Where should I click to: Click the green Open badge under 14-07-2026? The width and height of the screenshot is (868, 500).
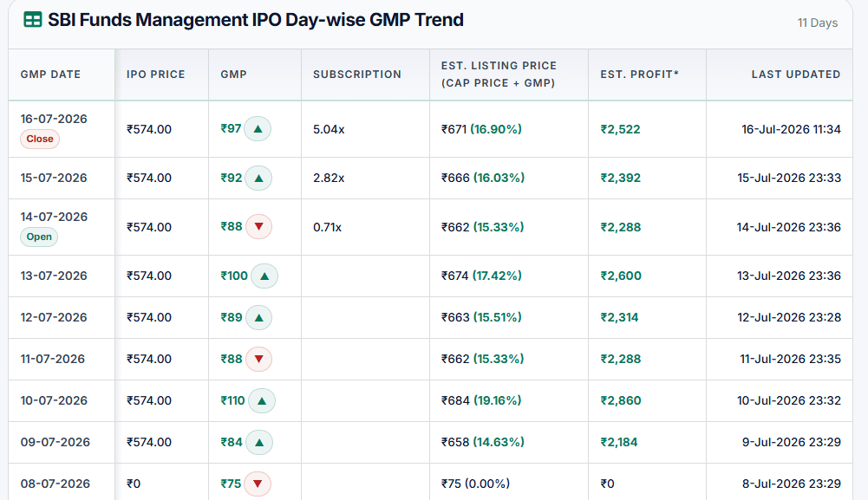39,237
